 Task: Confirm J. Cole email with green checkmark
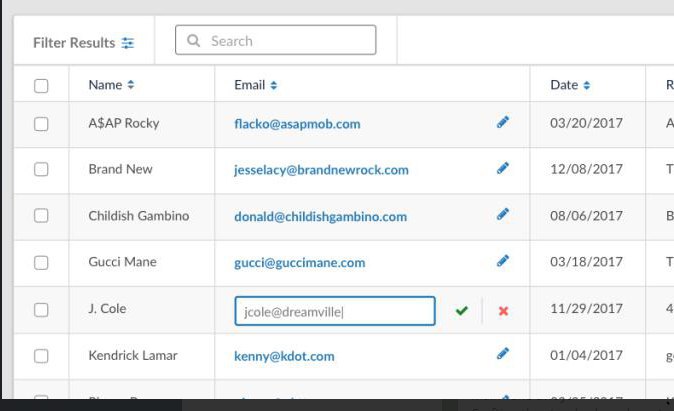[x=462, y=310]
